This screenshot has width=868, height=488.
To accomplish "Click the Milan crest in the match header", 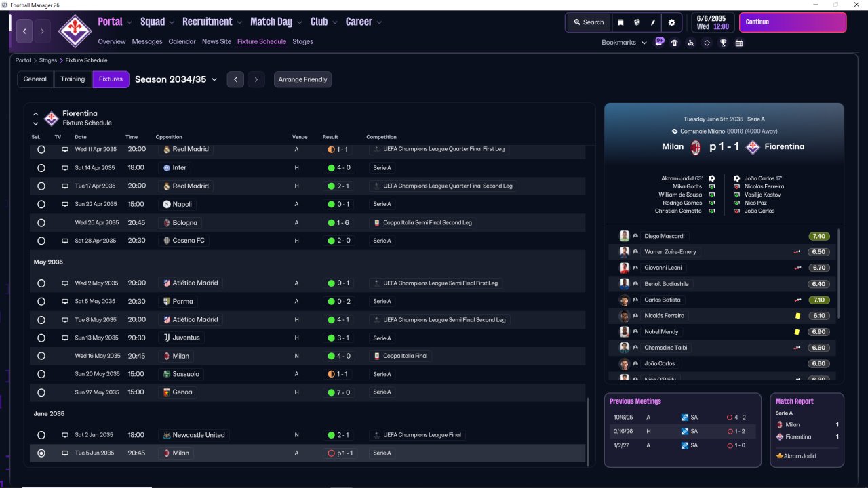I will click(695, 147).
